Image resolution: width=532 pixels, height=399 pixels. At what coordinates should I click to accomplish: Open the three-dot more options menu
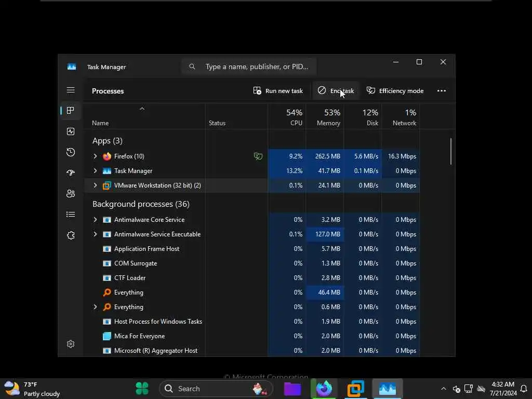(442, 91)
